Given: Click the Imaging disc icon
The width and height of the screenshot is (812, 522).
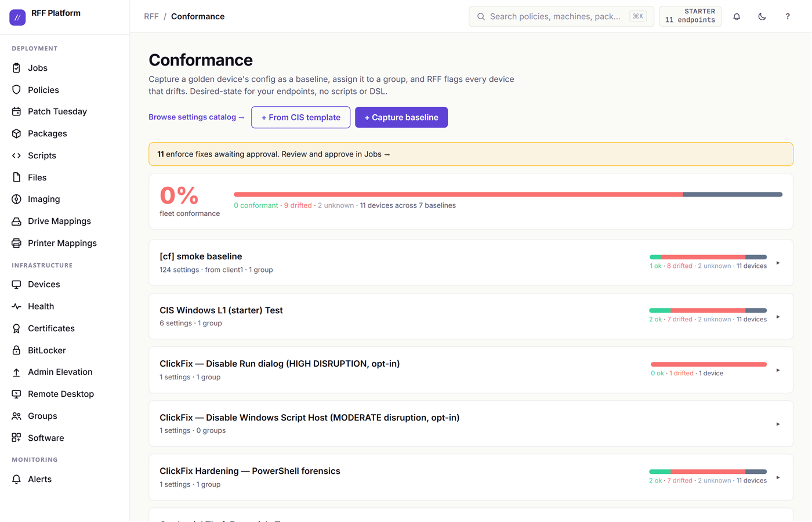Looking at the screenshot, I should 16,199.
